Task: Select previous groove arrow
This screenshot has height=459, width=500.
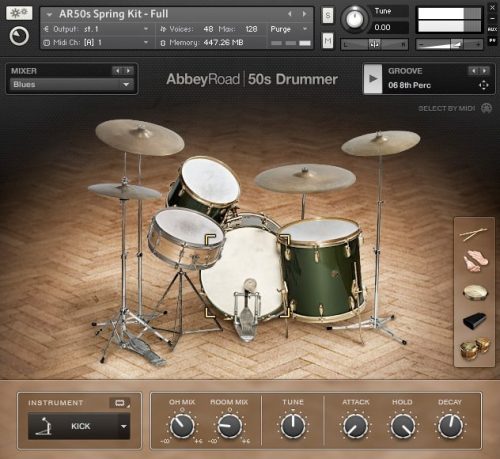Action: point(473,71)
